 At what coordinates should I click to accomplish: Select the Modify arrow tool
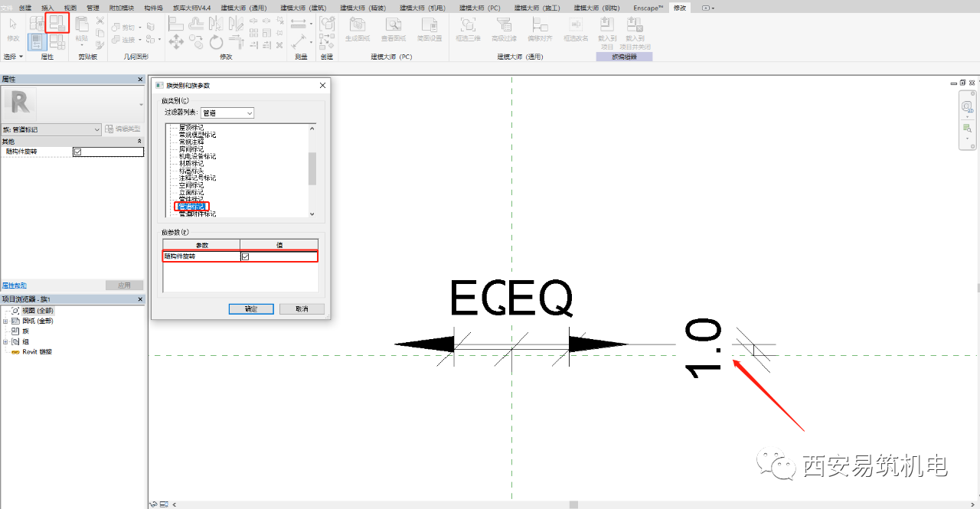(13, 28)
